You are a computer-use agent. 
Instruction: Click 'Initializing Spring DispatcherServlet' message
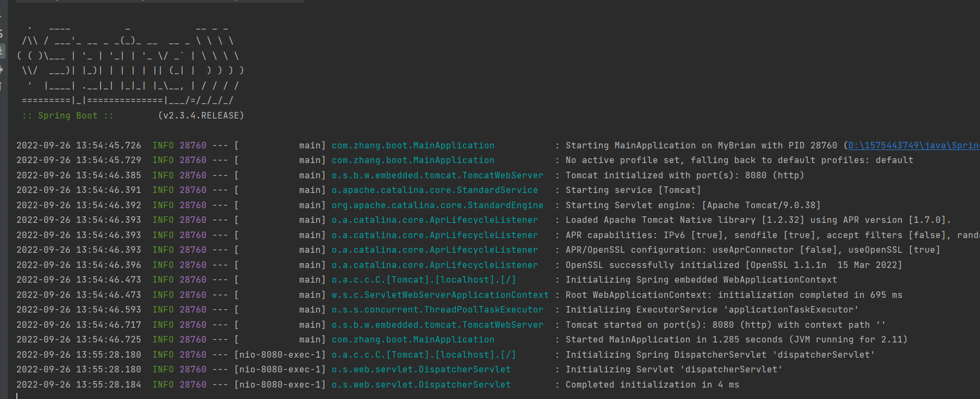[720, 355]
